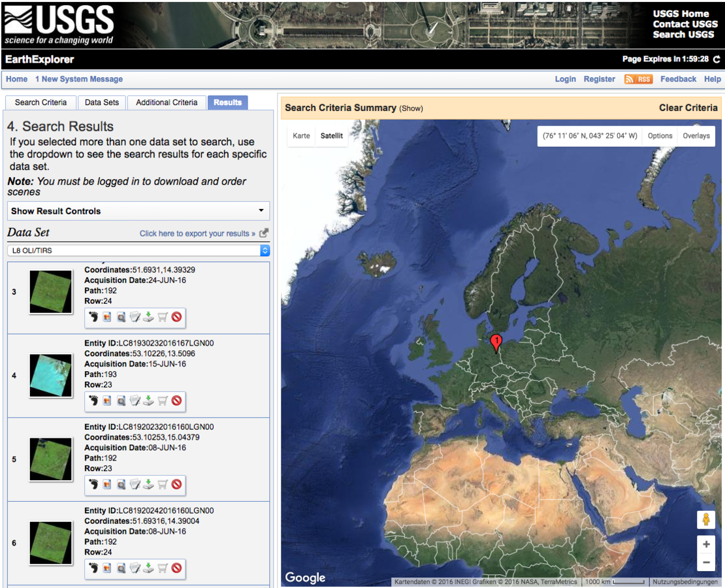This screenshot has width=725, height=588.
Task: Click the Login link
Action: click(x=565, y=79)
